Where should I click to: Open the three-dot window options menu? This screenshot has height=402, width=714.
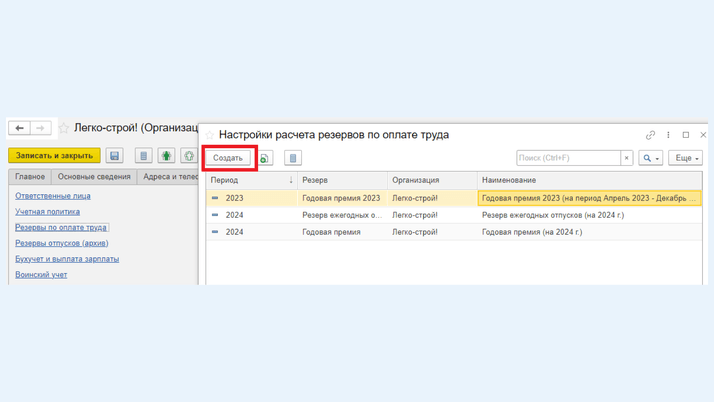[x=668, y=135]
